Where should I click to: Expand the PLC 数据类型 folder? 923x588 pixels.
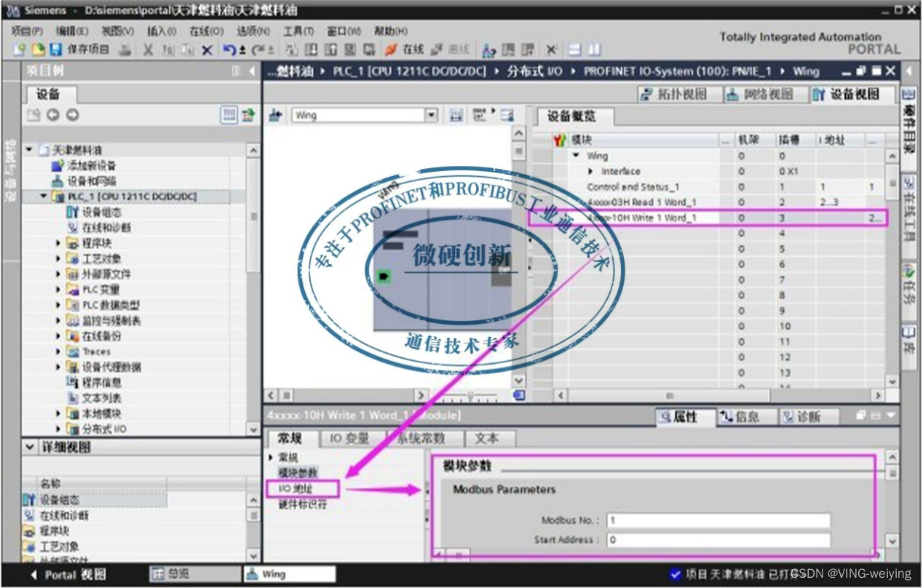point(59,305)
